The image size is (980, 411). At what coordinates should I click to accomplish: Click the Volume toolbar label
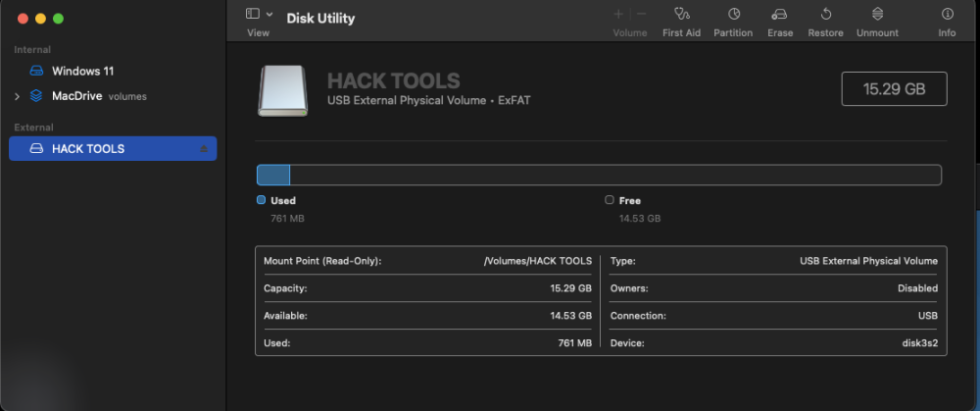click(x=630, y=32)
